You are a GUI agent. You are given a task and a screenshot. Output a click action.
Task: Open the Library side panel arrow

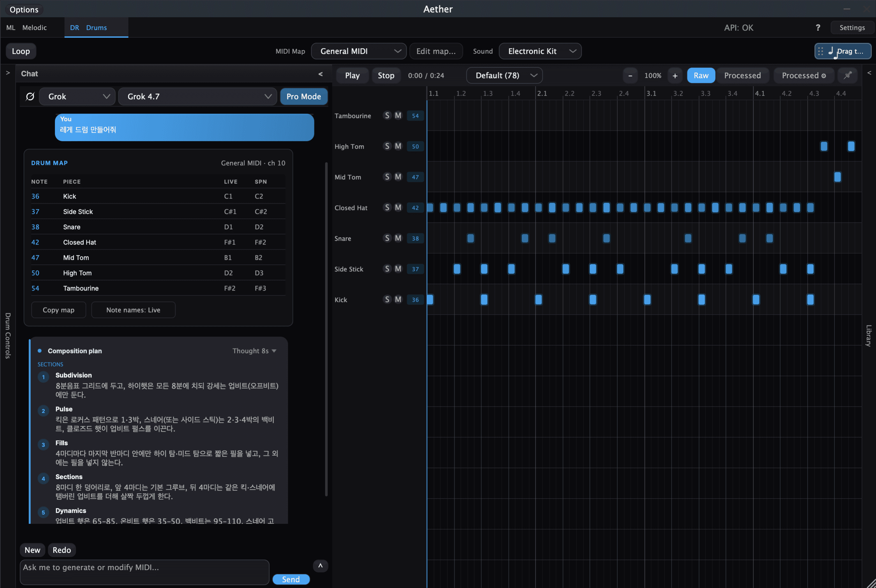click(x=869, y=73)
